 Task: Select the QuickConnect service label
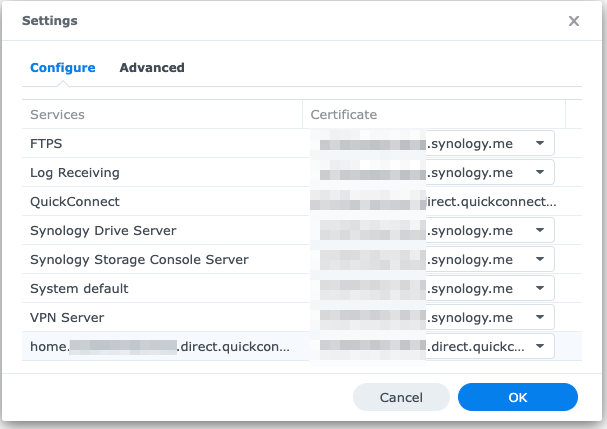pyautogui.click(x=75, y=202)
